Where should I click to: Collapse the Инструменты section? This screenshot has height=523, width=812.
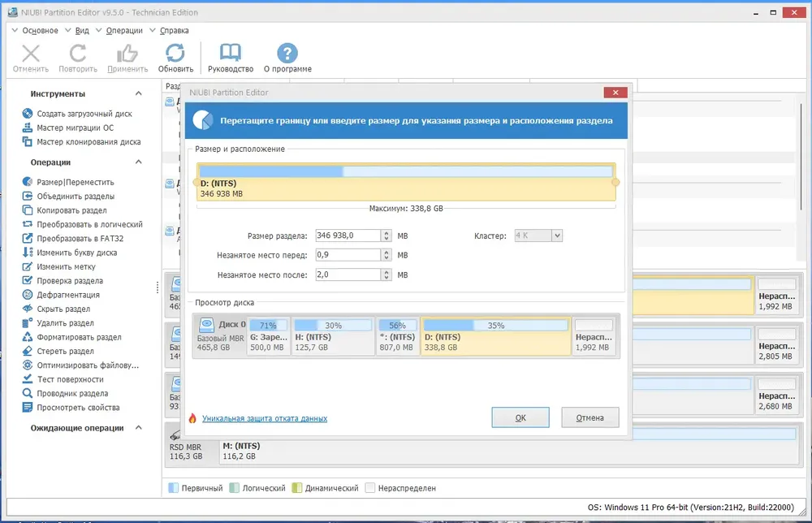click(x=138, y=93)
